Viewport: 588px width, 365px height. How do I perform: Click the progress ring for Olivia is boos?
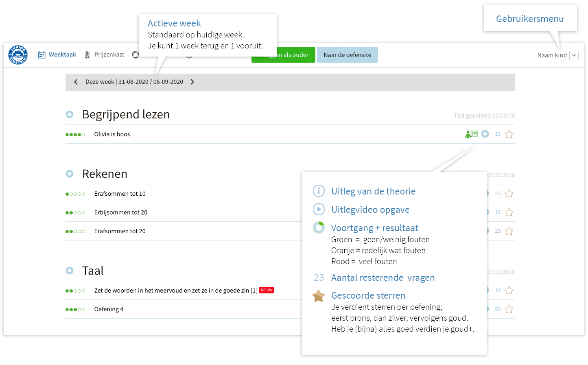point(485,134)
